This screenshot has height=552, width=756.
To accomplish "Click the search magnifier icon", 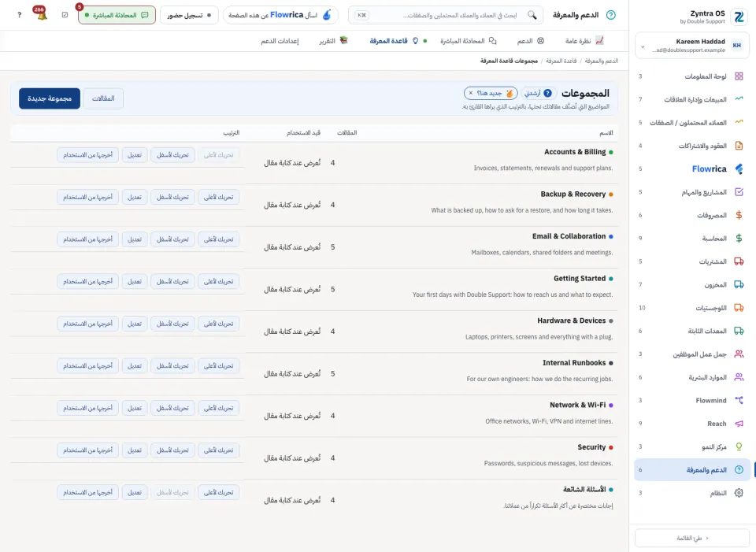I will tap(532, 15).
